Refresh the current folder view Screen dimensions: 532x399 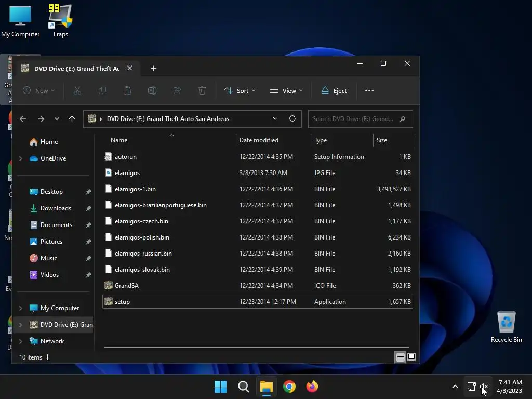(292, 119)
